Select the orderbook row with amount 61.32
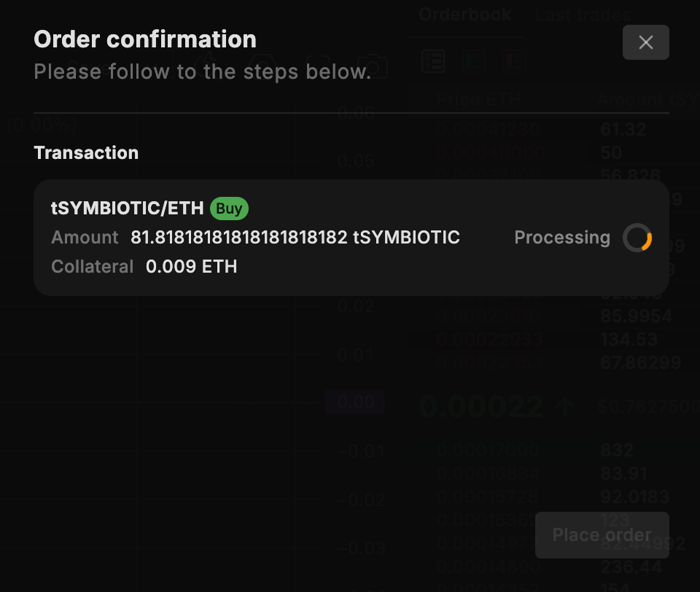This screenshot has width=700, height=592. click(x=554, y=130)
